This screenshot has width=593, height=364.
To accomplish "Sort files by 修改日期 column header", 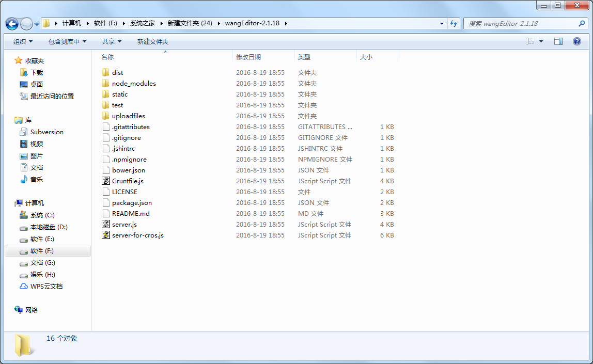I will (248, 57).
